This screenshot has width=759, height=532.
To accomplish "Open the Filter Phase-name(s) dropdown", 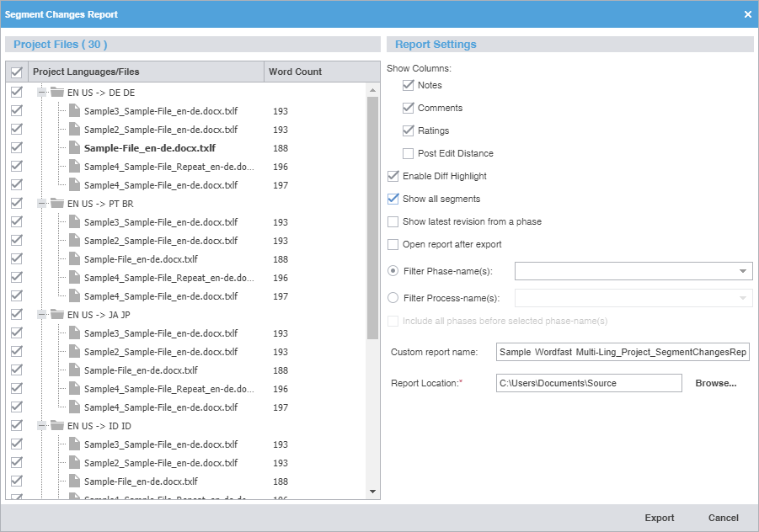I will click(742, 271).
